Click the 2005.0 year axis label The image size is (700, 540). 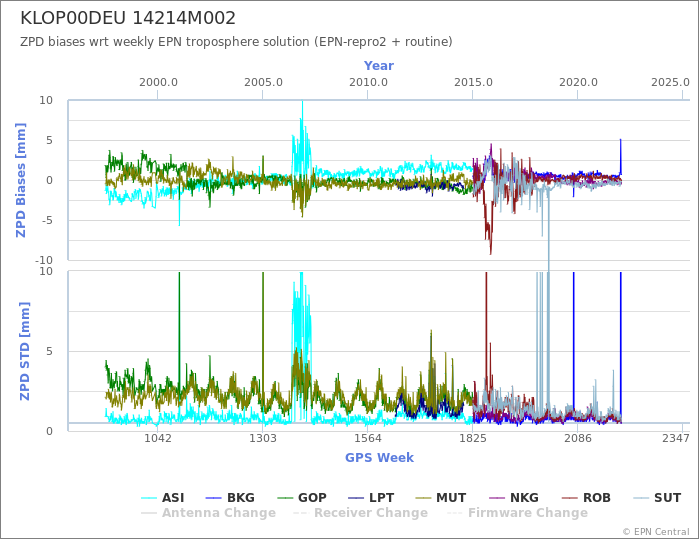coord(263,83)
